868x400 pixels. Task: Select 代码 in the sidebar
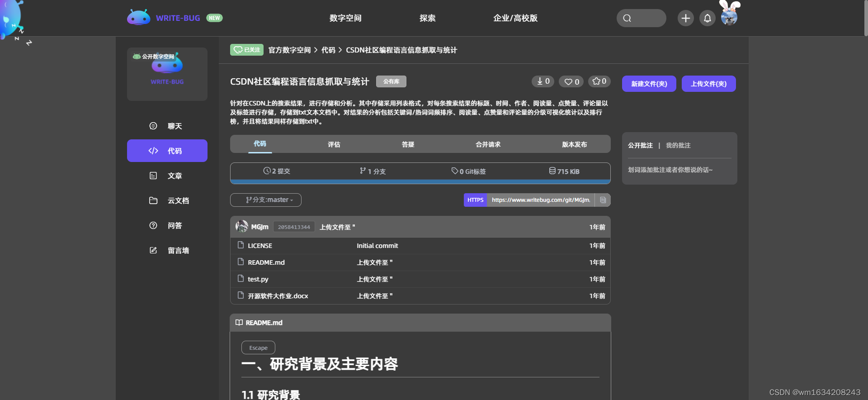167,151
